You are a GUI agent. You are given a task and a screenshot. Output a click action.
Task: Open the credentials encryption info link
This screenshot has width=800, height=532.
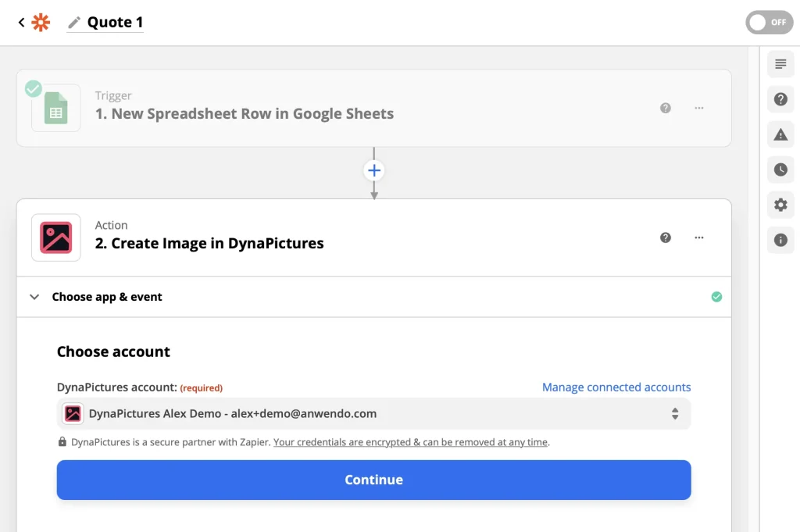point(411,442)
